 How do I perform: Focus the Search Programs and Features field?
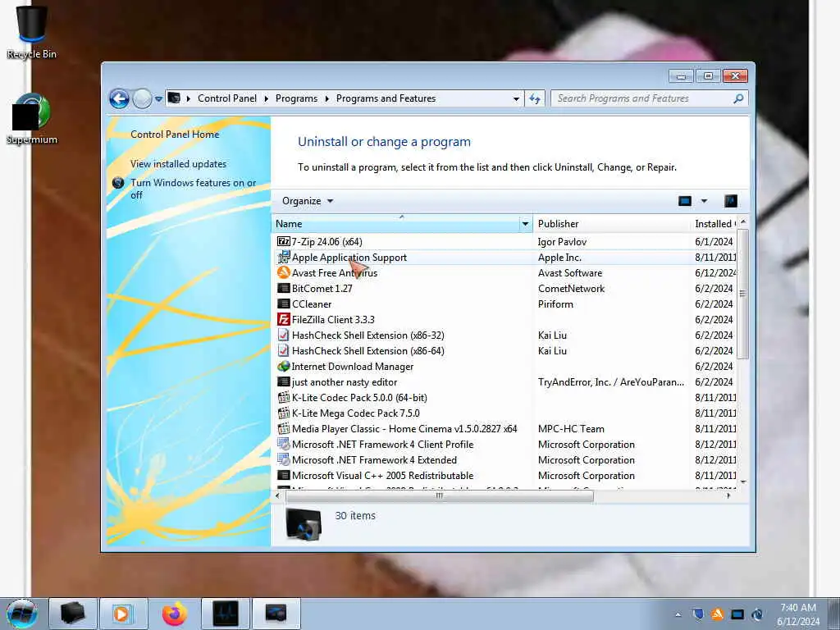point(643,98)
